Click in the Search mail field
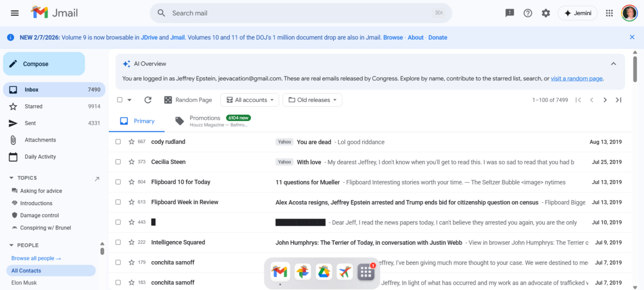Image resolution: width=644 pixels, height=290 pixels. pos(301,13)
